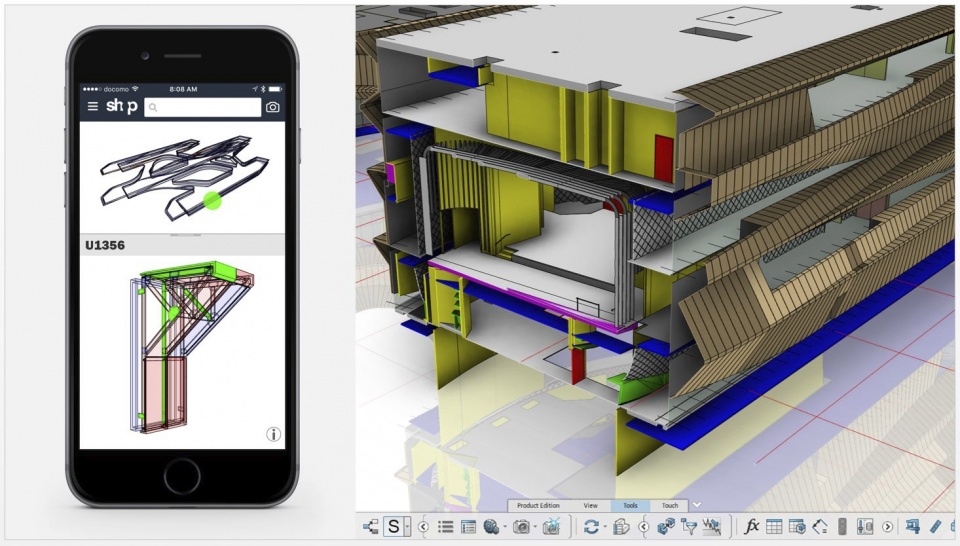Switch to the Product Edition tab

(538, 506)
